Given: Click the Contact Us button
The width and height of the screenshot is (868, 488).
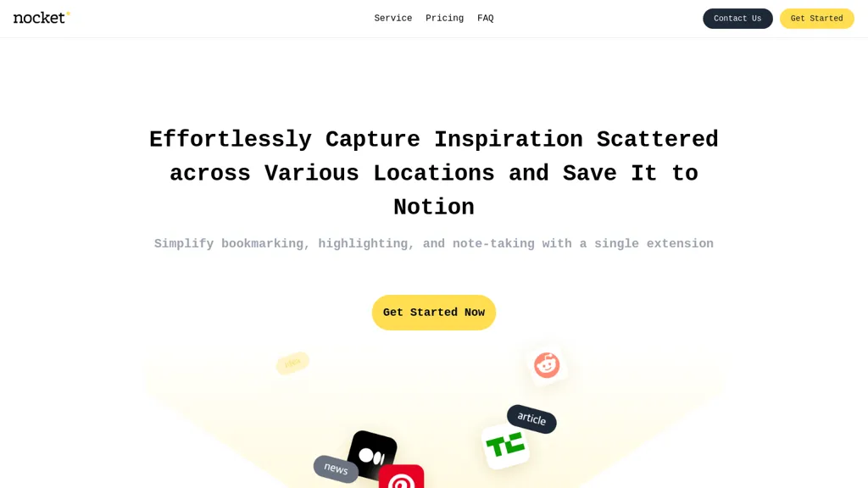Looking at the screenshot, I should pos(737,19).
